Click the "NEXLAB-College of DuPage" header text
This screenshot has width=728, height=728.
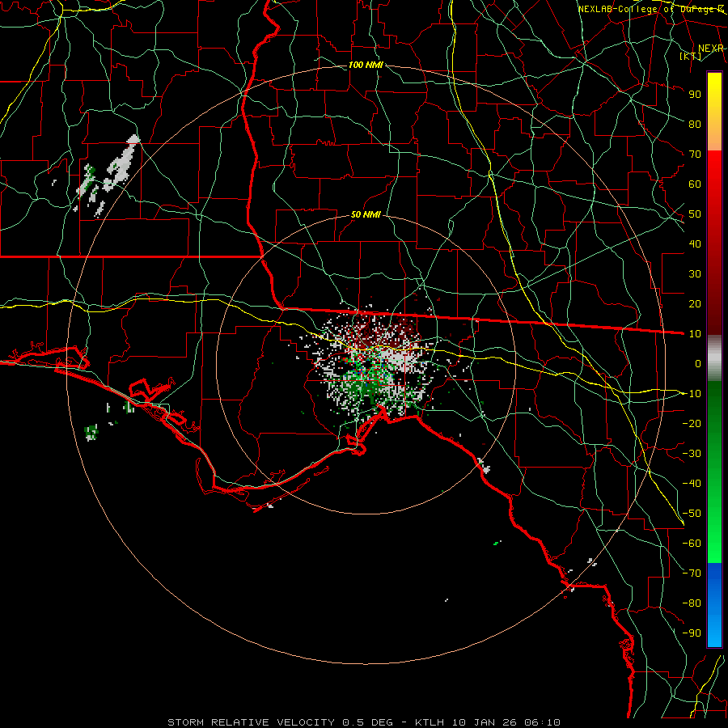645,9
